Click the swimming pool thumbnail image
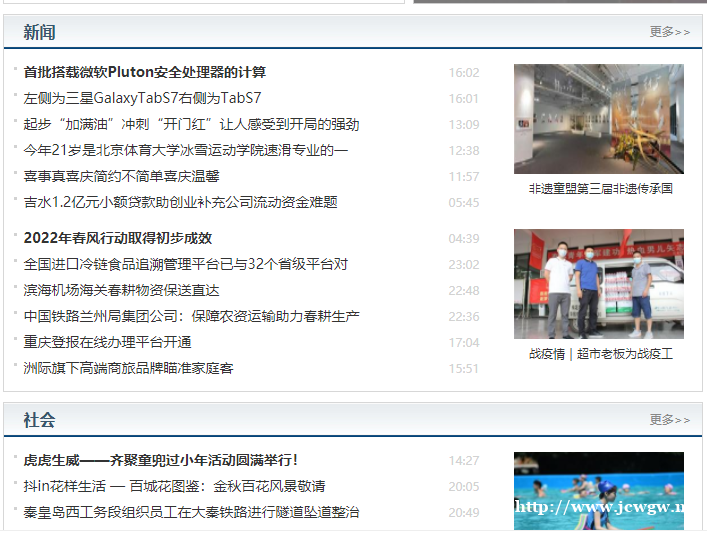Screen dimensions: 707x533 pos(598,492)
